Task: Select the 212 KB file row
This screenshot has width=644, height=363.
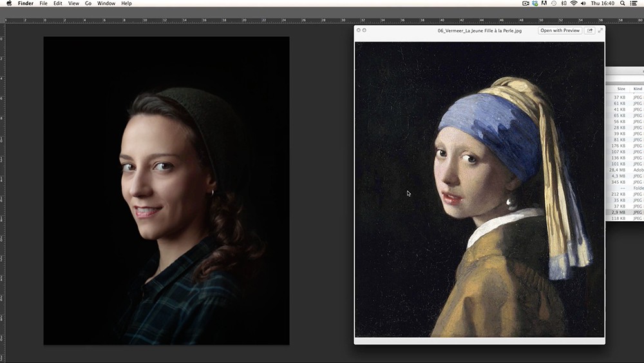Action: point(625,194)
